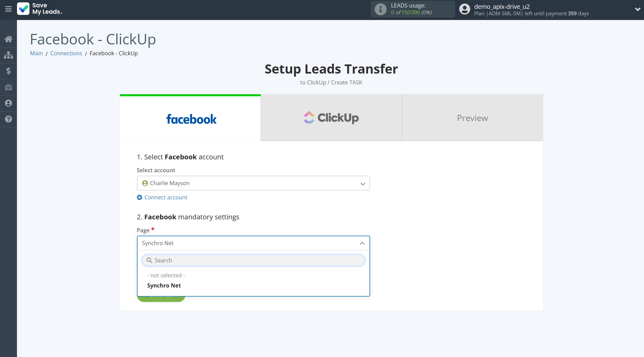Click the Connect account link
Viewport: 644px width, 357px height.
166,197
